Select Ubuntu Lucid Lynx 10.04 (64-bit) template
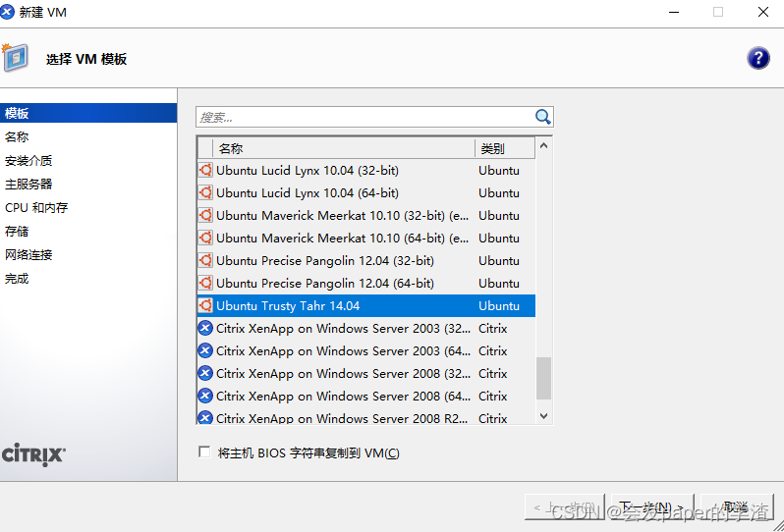 point(308,192)
